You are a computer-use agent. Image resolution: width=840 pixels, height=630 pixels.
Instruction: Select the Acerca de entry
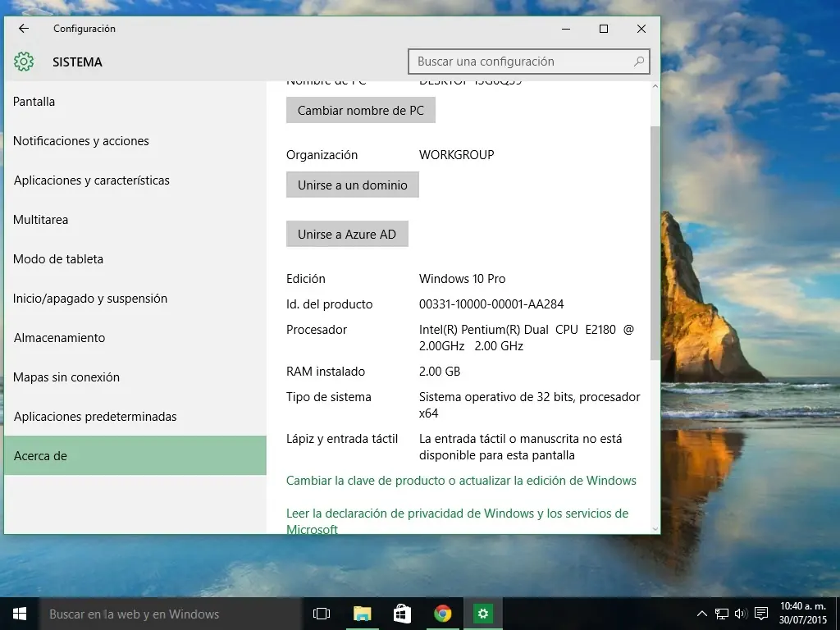pos(135,455)
